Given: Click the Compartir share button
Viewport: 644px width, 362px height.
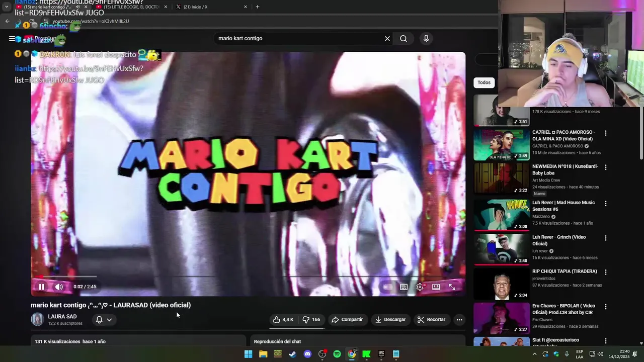Looking at the screenshot, I should coord(347,320).
